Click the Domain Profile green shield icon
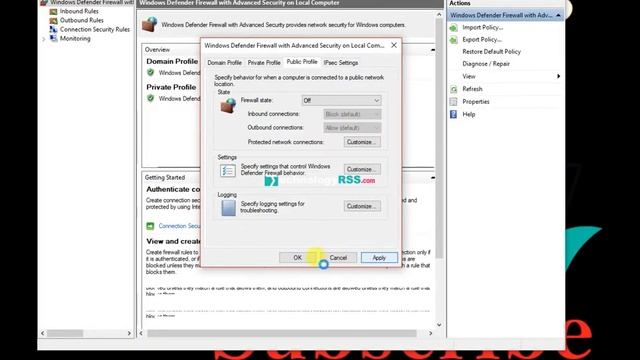 [151, 72]
